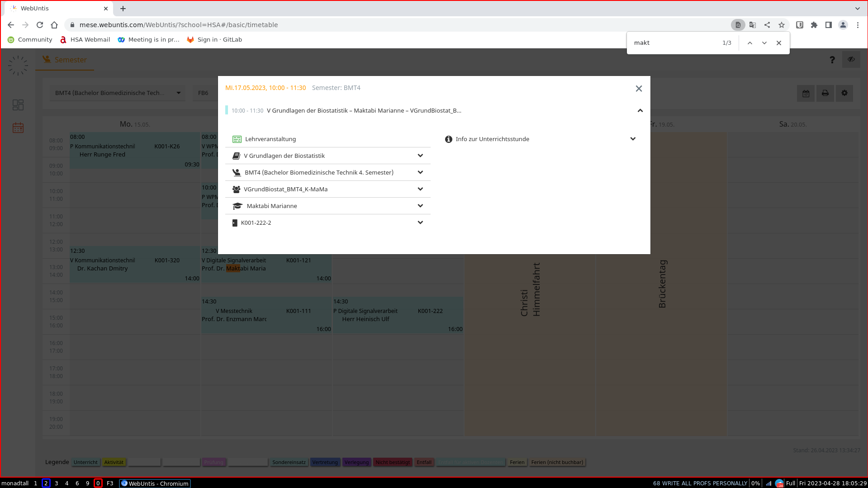Go to next find-in-page match

coord(764,43)
